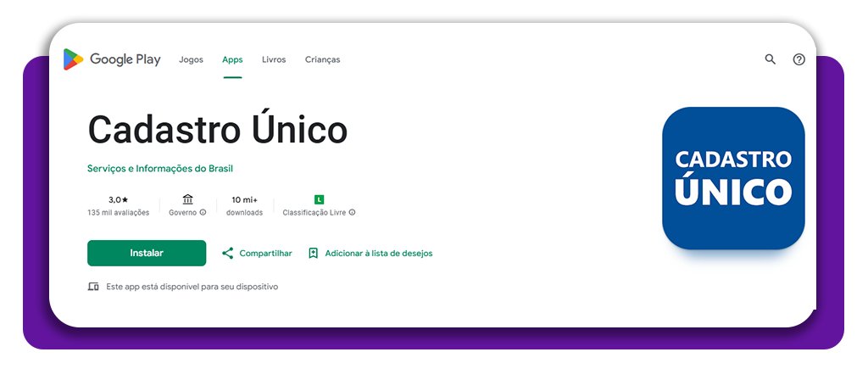Screen dimensions: 868x380
Task: Click the Compartilhar text link
Action: pyautogui.click(x=265, y=253)
